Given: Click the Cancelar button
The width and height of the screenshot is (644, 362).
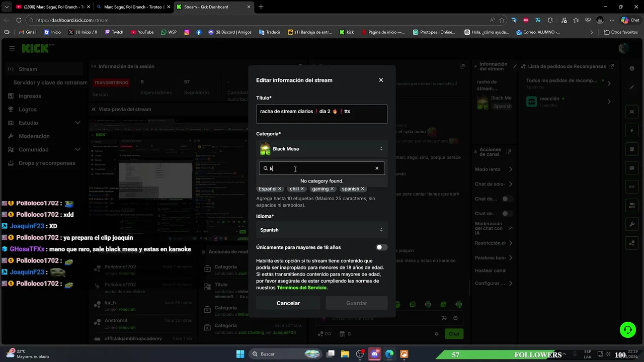Looking at the screenshot, I should click(x=288, y=303).
